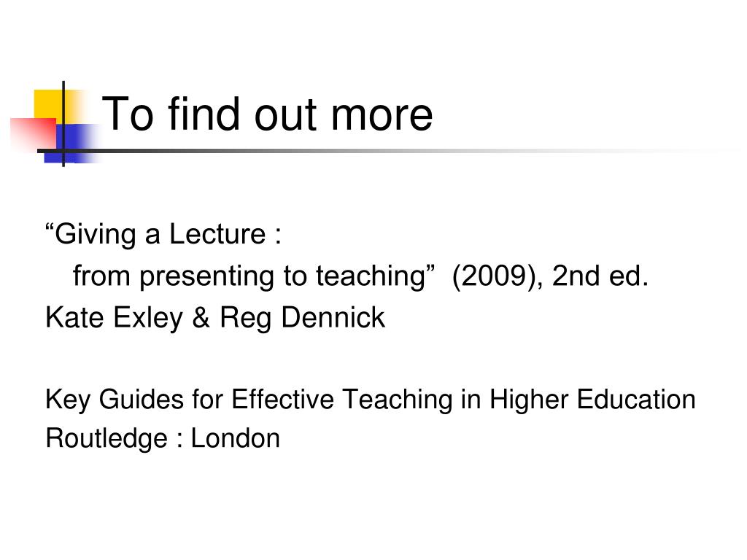Screen dimensions: 747x560
Task: Click the slide title "To find out more"
Action: pyautogui.click(x=267, y=114)
